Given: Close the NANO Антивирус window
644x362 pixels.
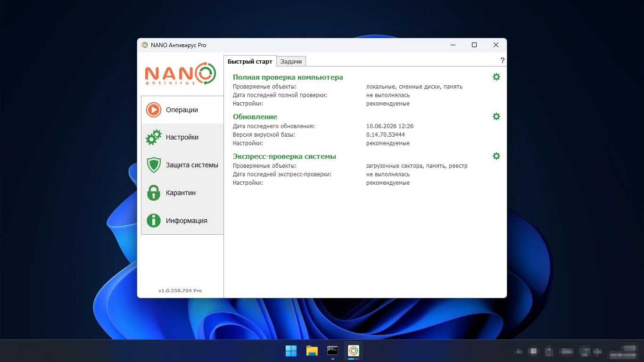Looking at the screenshot, I should (x=496, y=45).
